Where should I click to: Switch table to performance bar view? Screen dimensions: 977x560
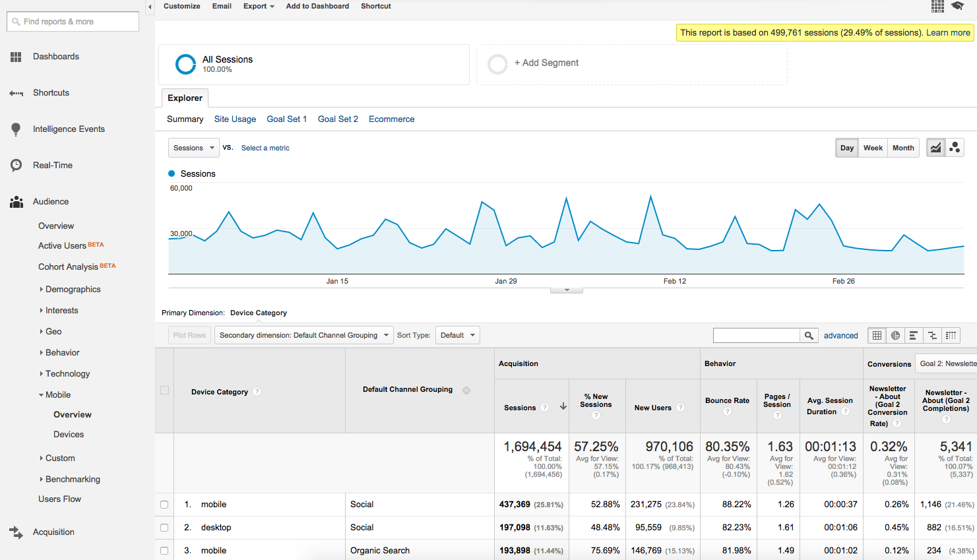click(914, 336)
